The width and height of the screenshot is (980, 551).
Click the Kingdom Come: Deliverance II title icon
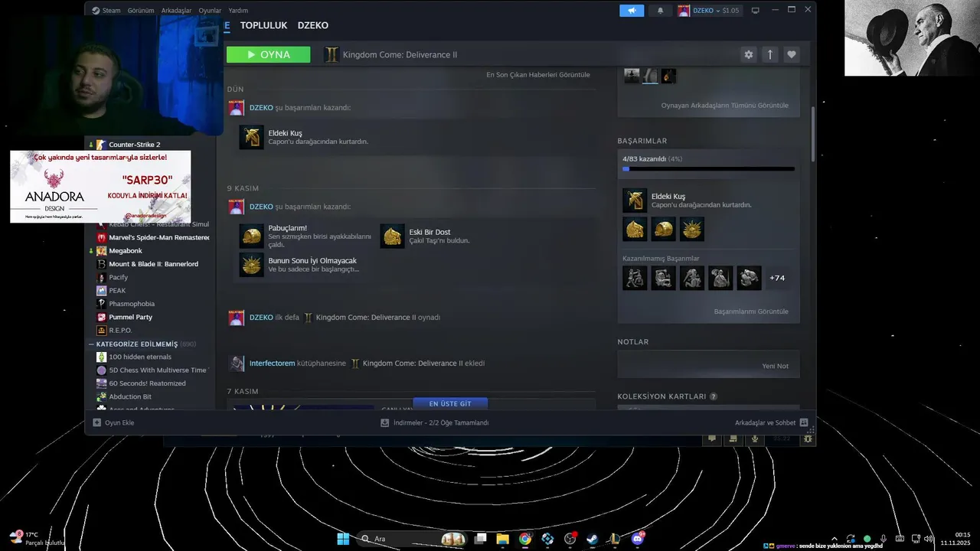pos(332,54)
